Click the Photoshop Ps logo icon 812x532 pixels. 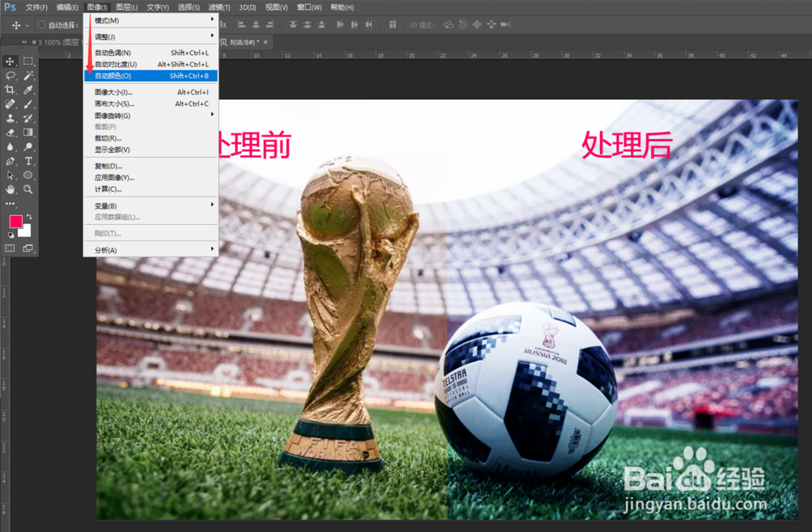pos(10,7)
